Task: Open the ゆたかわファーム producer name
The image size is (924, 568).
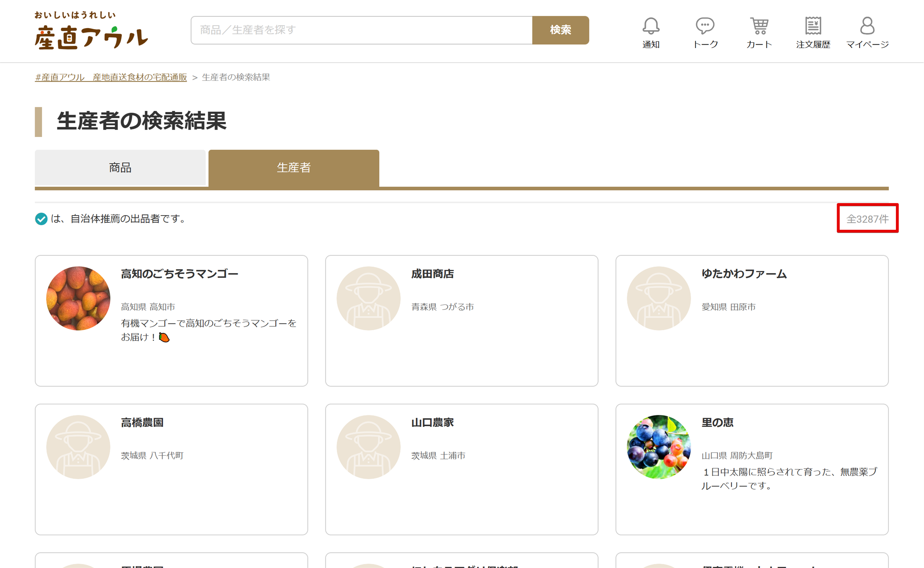Action: pos(744,274)
